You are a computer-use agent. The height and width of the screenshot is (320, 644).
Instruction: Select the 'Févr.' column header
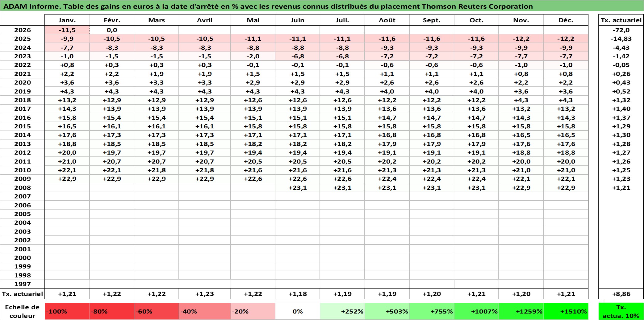tap(112, 20)
